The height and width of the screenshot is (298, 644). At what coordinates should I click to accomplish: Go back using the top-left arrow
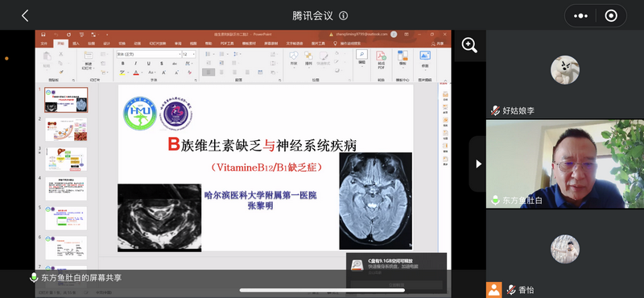(25, 15)
